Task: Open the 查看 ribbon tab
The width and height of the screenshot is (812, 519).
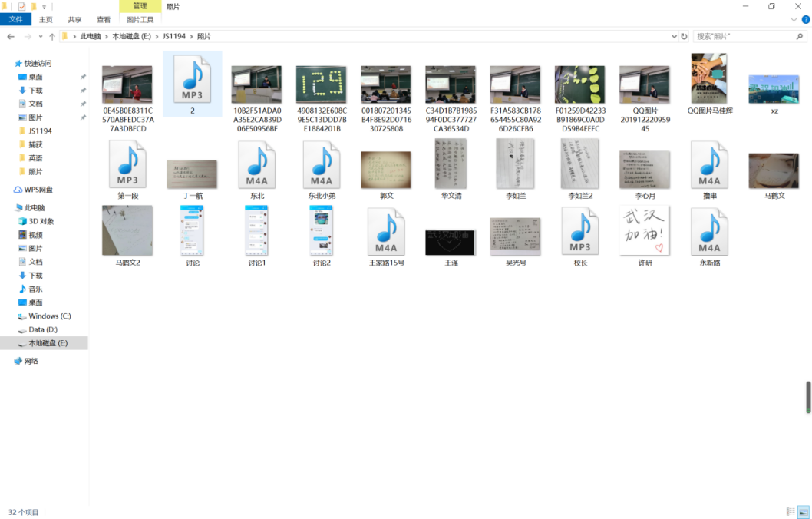Action: pyautogui.click(x=104, y=20)
